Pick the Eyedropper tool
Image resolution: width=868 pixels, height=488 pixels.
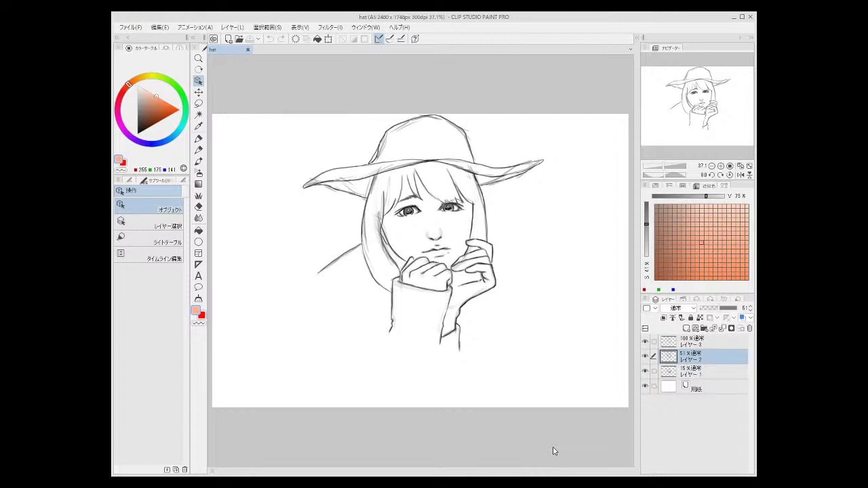point(199,127)
